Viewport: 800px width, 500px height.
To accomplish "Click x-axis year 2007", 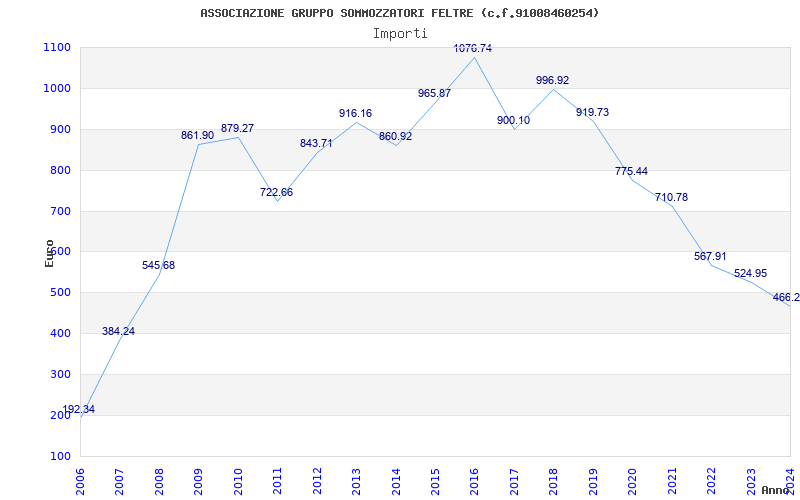I will [119, 481].
